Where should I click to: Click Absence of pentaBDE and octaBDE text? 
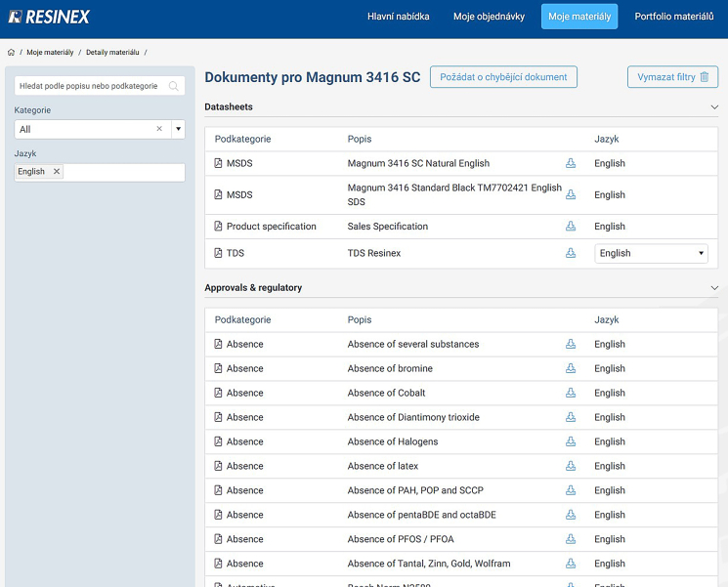coord(421,515)
